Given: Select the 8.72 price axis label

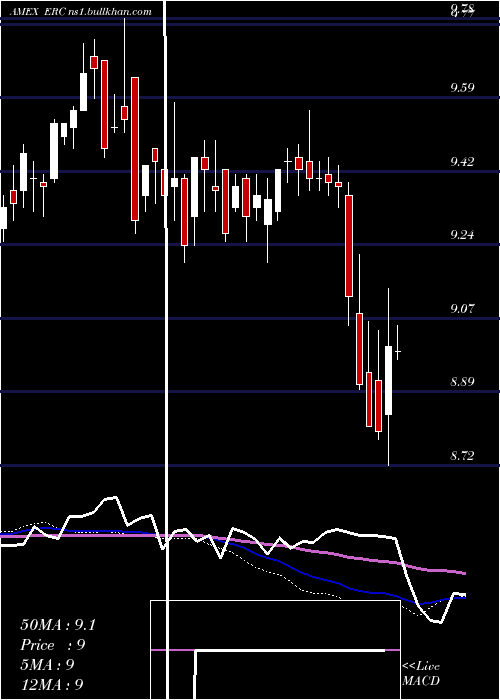Looking at the screenshot, I should (x=462, y=456).
